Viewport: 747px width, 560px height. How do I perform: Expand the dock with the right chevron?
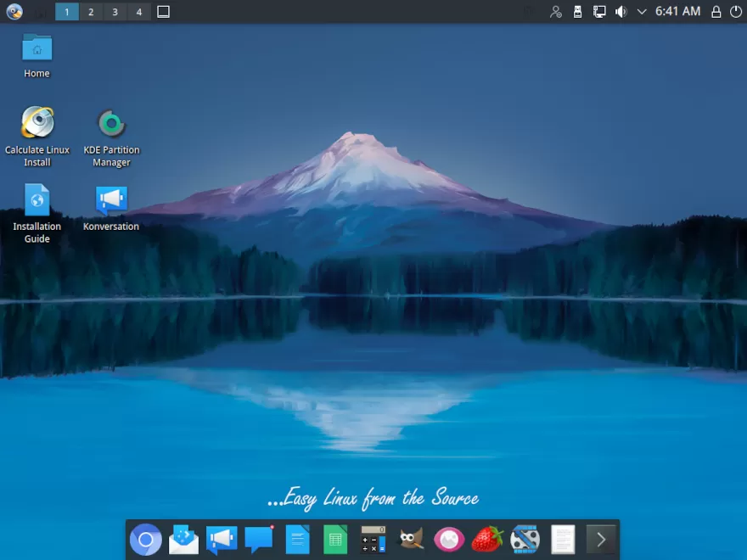[601, 540]
